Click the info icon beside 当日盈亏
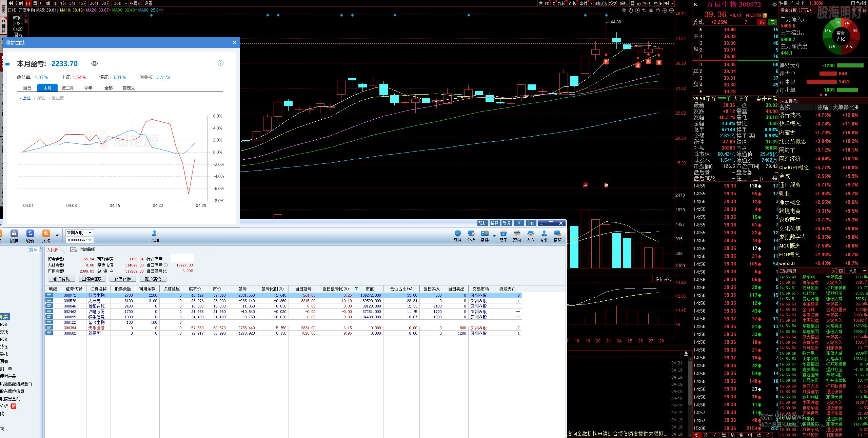 click(166, 265)
